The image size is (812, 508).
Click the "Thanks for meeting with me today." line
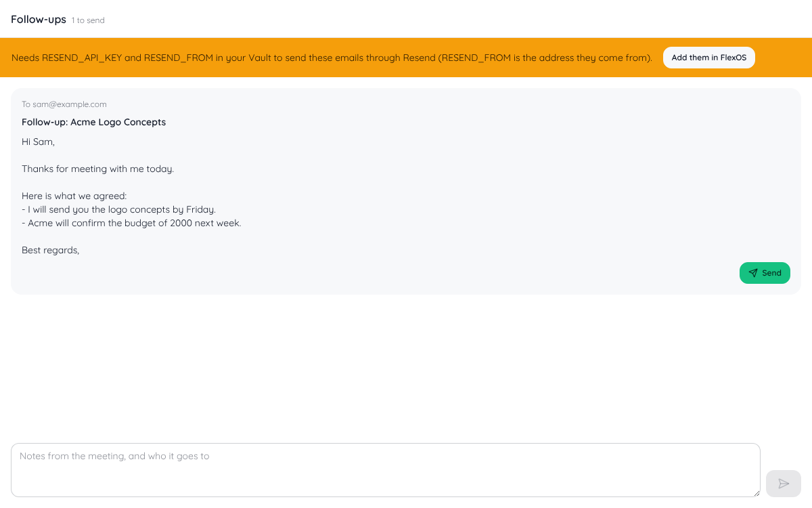tap(98, 169)
